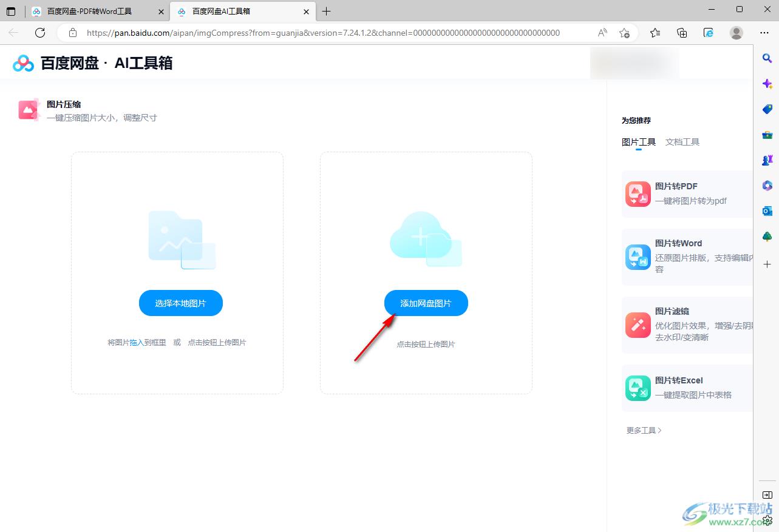This screenshot has height=532, width=779.
Task: Open the 图片转Excel tool icon
Action: click(x=638, y=388)
